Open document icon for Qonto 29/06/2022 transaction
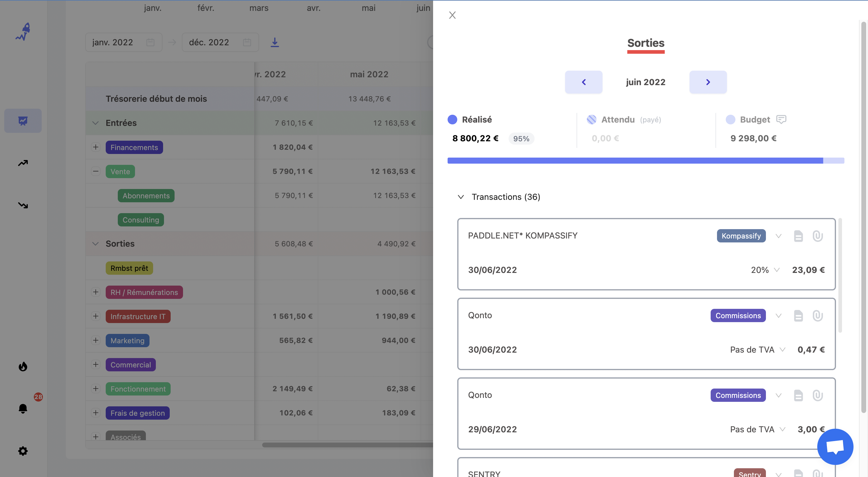The width and height of the screenshot is (868, 477). [x=798, y=395]
